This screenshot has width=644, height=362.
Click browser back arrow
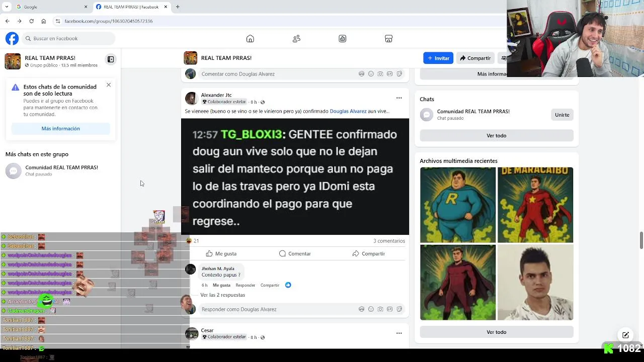coord(7,21)
